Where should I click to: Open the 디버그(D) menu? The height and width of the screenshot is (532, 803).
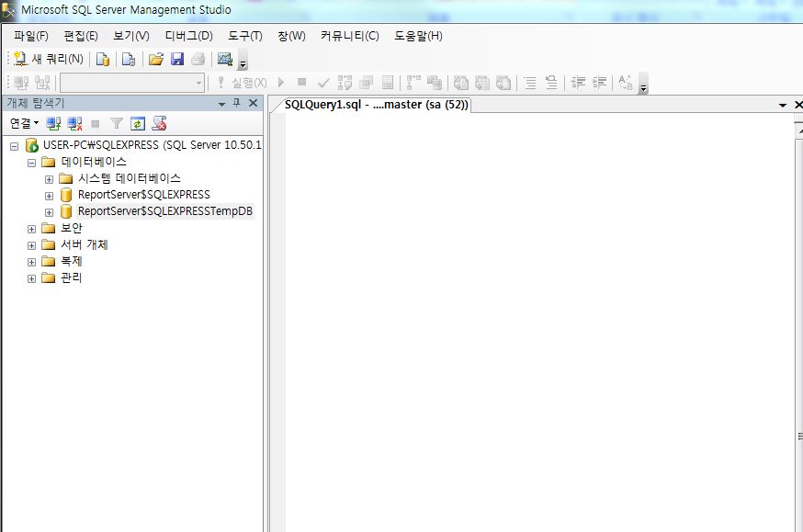188,36
